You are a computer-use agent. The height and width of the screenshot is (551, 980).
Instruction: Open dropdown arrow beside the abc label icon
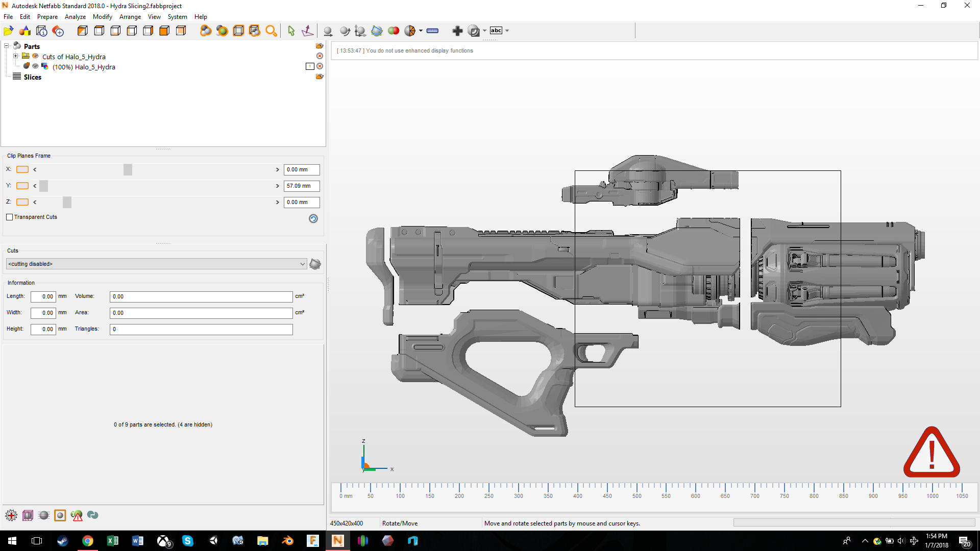point(507,31)
